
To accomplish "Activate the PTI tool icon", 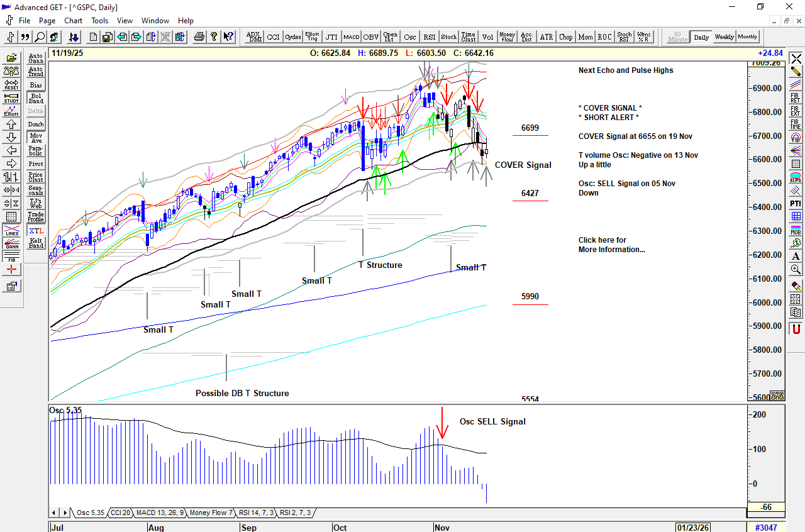I will (x=796, y=204).
